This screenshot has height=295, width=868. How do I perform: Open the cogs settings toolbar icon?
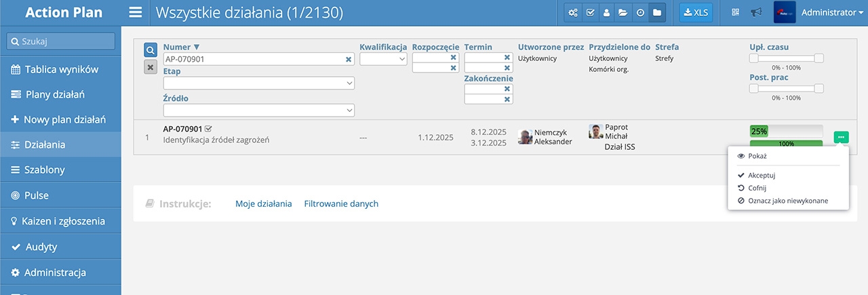coord(573,13)
